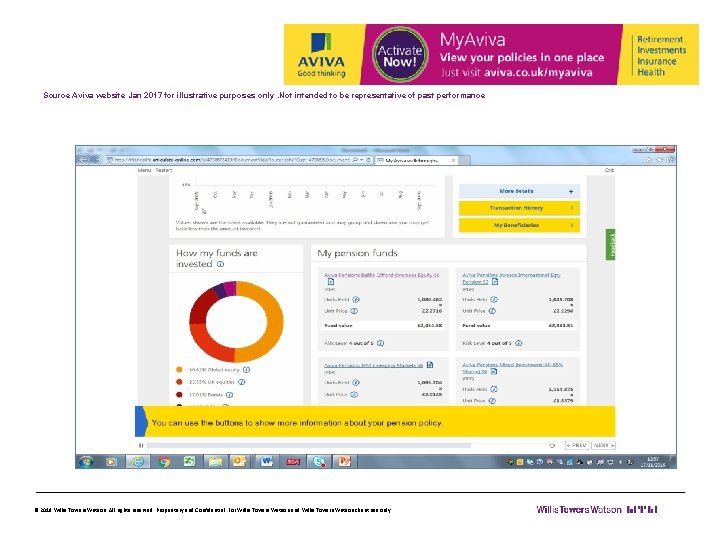Open Excel from the taskbar
The width and height of the screenshot is (720, 540).
(189, 461)
